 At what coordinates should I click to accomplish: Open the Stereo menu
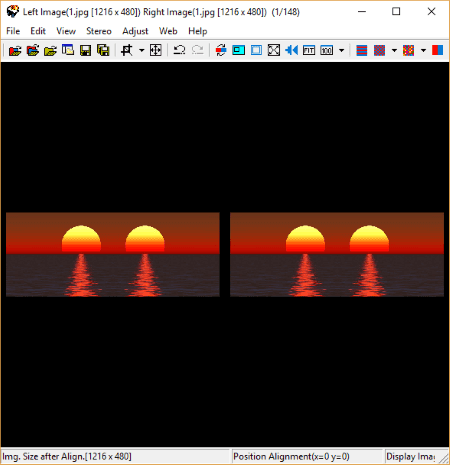coord(99,31)
